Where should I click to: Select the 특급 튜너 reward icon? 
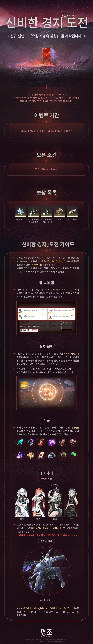[59, 211]
